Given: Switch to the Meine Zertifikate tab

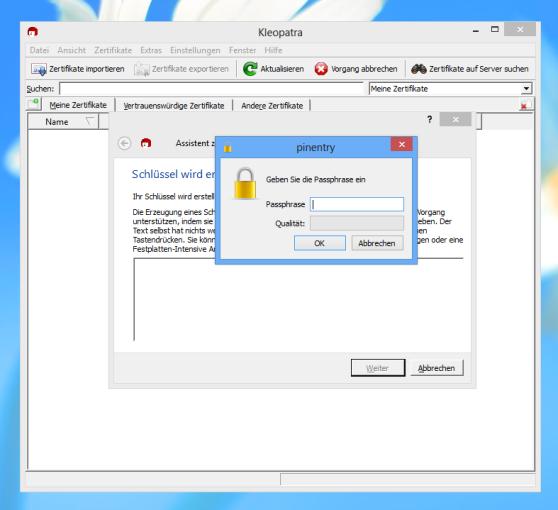Looking at the screenshot, I should (x=78, y=105).
